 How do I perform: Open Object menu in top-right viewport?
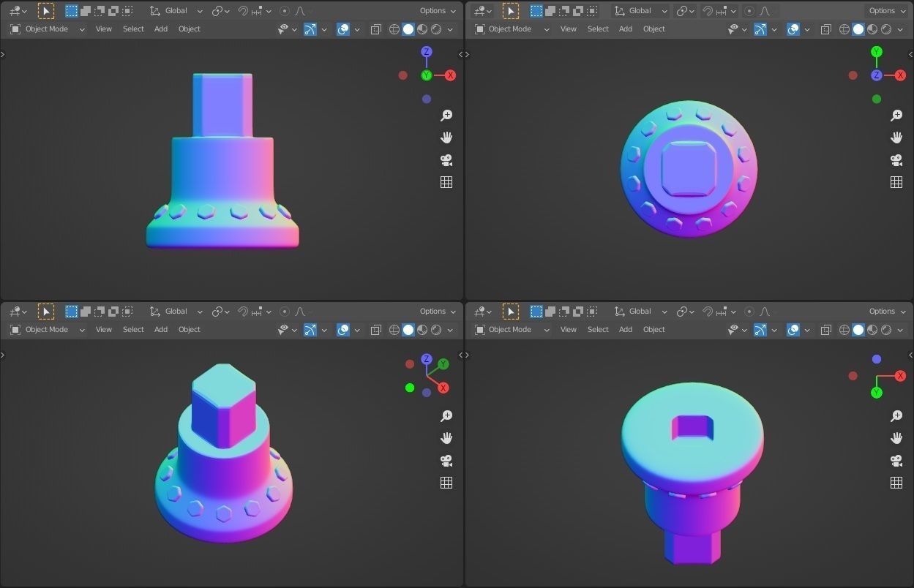pyautogui.click(x=654, y=29)
